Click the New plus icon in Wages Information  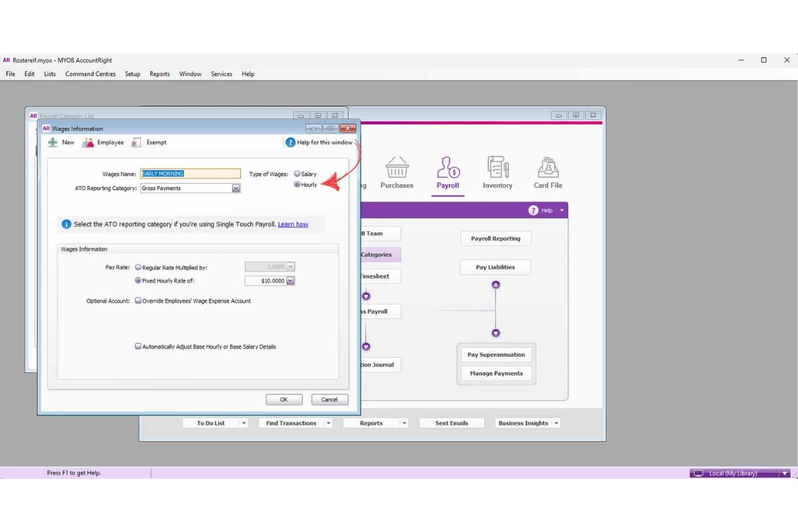[53, 142]
